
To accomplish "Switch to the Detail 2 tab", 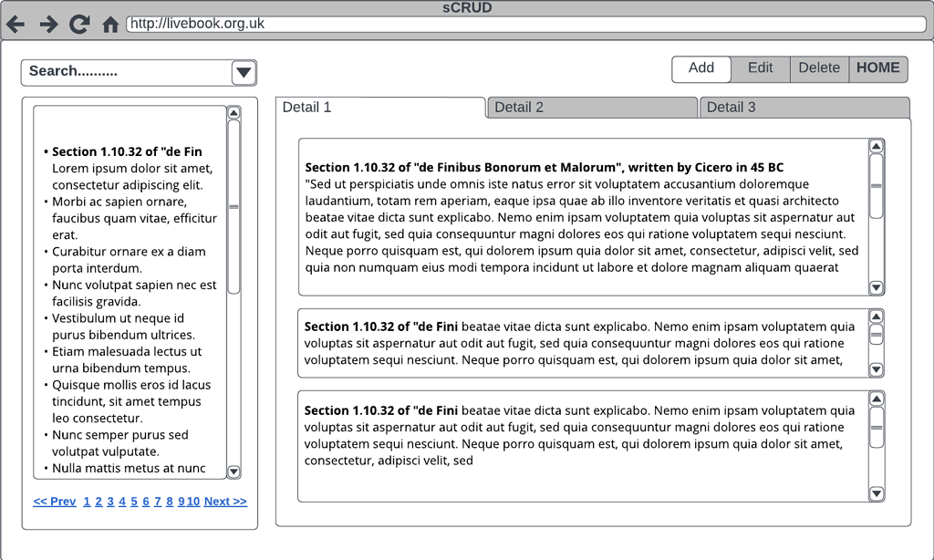I will (591, 108).
